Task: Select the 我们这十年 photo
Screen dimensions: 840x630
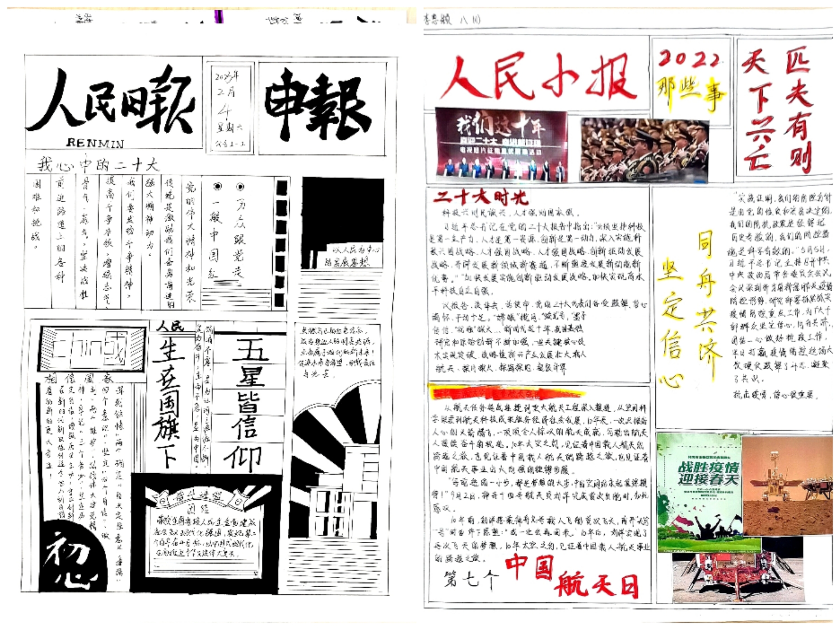Action: pos(501,145)
